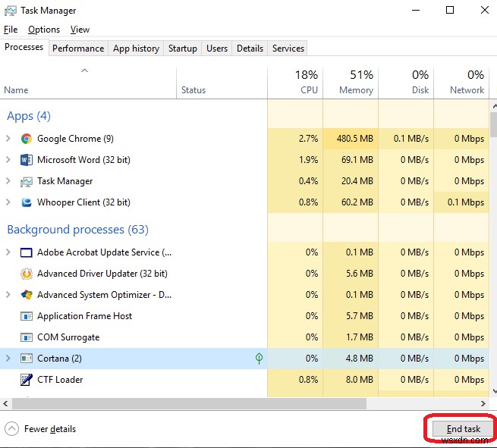The width and height of the screenshot is (497, 448).
Task: Click the Task Manager title bar icon
Action: tap(10, 11)
